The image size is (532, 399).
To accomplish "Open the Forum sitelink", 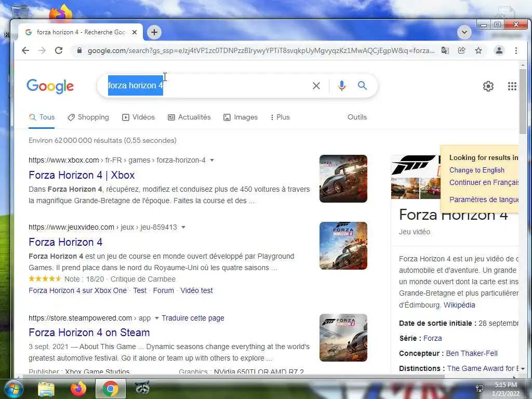I will pos(164,291).
